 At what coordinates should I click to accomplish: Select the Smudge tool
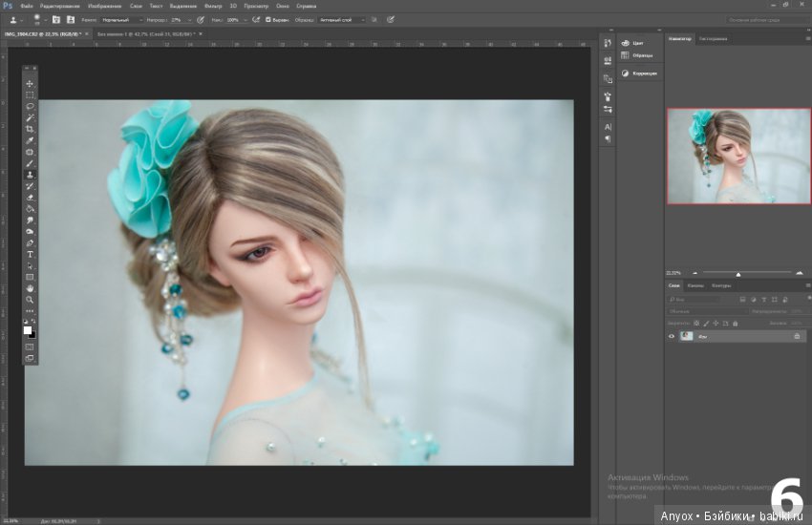tap(30, 220)
